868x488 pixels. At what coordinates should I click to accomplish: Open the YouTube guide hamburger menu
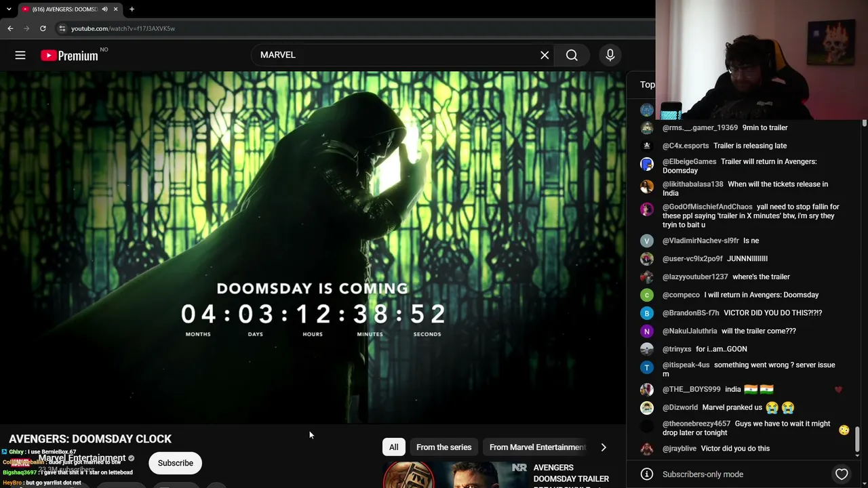[x=20, y=55]
